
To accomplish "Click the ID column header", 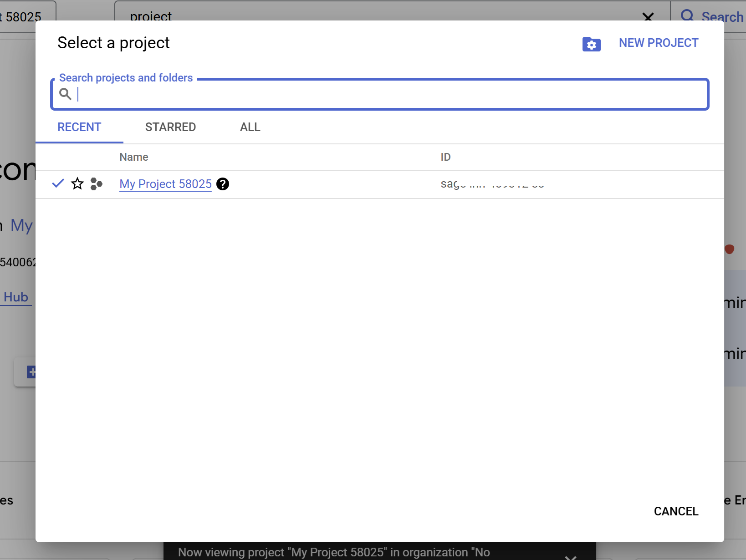I will pyautogui.click(x=445, y=157).
